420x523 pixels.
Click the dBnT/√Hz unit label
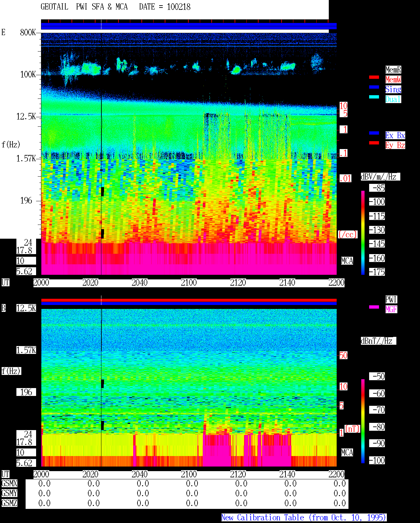tap(378, 341)
